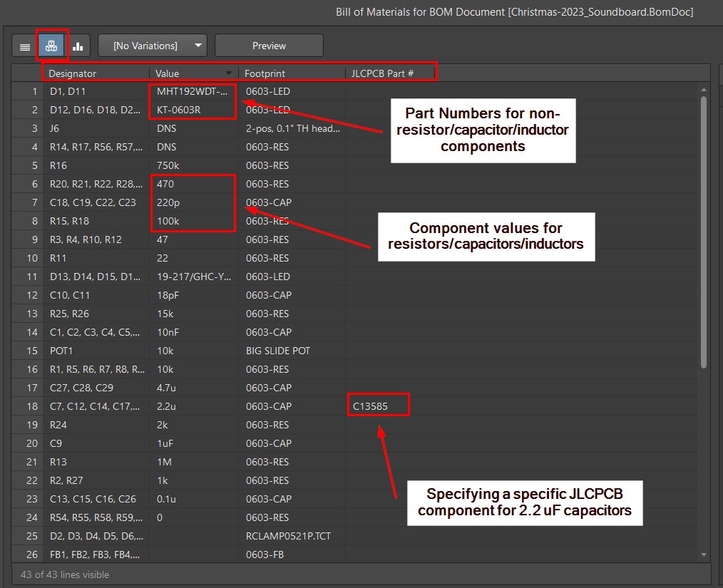Click the BIG SLIDE POT footprint cell

tap(292, 351)
